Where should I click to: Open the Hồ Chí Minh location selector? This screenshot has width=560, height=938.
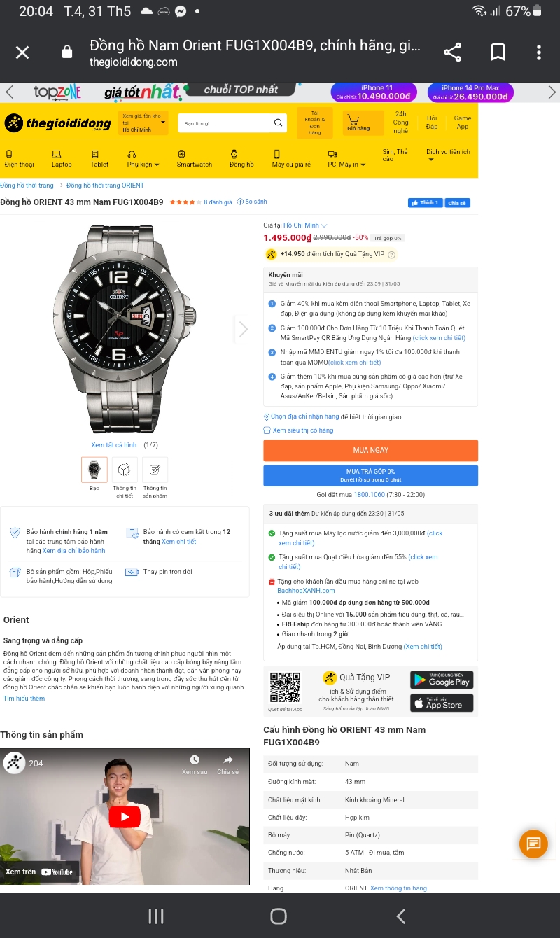pyautogui.click(x=143, y=122)
